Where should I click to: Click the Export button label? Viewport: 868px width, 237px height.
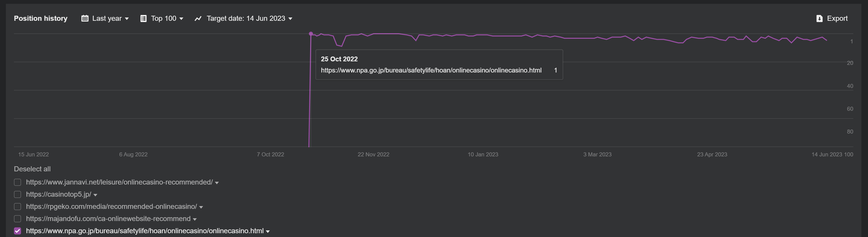[837, 19]
